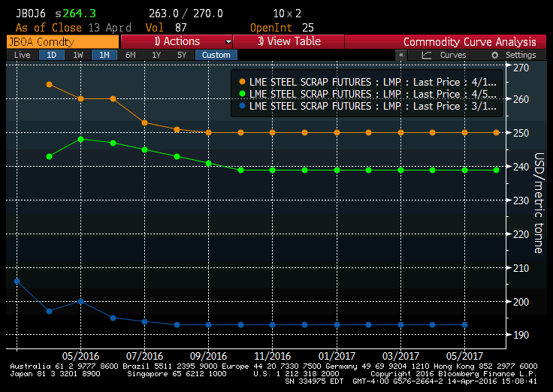Click the Commodity Curve Analysis title
Viewport: 553px width, 392px height.
(470, 42)
